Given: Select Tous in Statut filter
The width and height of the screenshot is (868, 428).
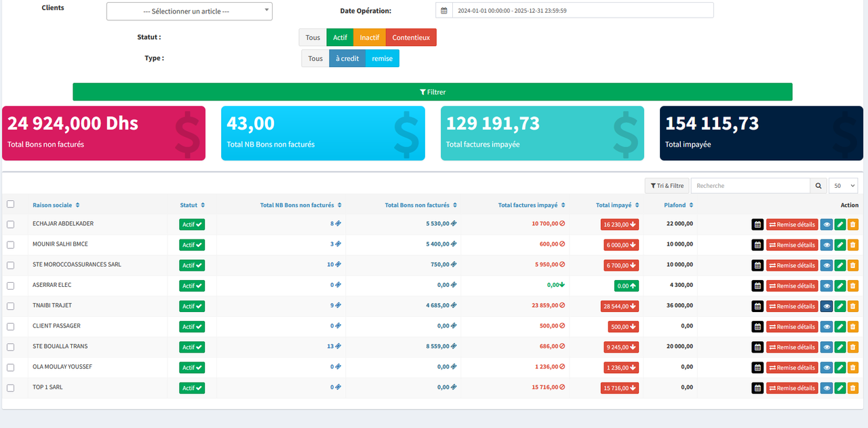Looking at the screenshot, I should click(313, 37).
